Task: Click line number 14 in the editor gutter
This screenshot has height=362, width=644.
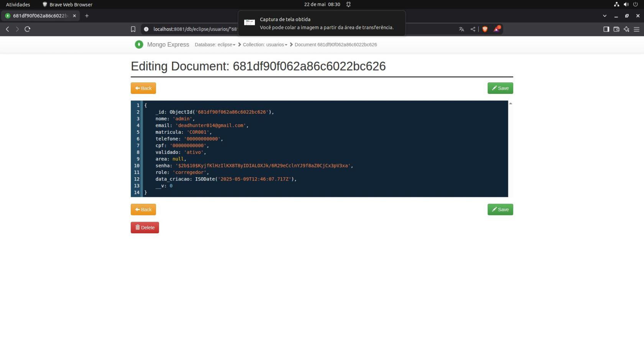Action: tap(137, 192)
